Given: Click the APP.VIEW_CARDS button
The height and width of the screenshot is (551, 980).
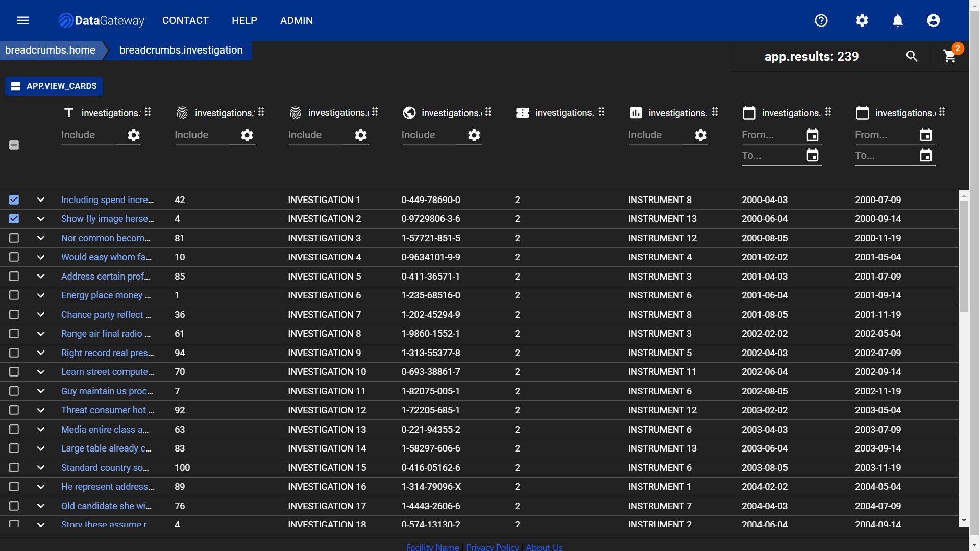Looking at the screenshot, I should click(54, 86).
